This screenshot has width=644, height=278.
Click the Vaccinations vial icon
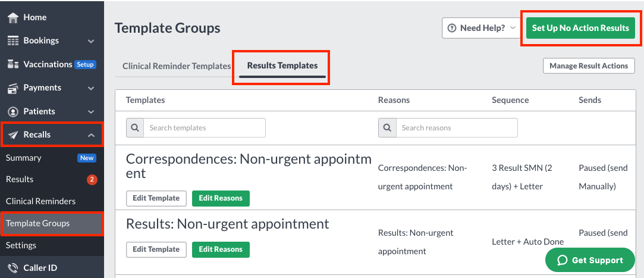pos(13,64)
